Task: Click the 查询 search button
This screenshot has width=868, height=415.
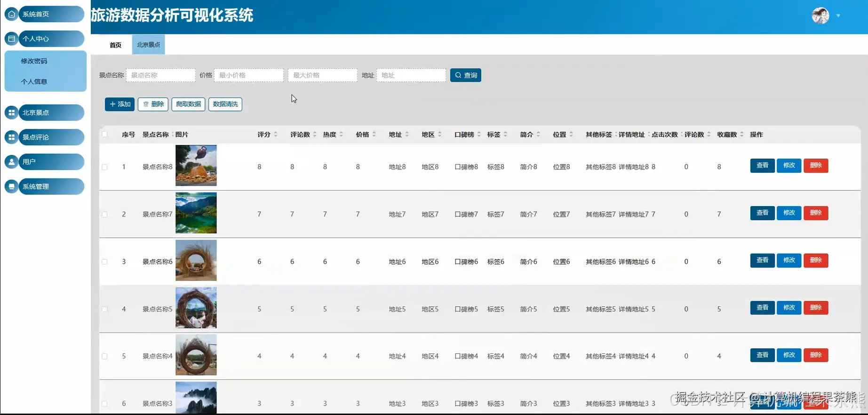Action: [x=466, y=75]
